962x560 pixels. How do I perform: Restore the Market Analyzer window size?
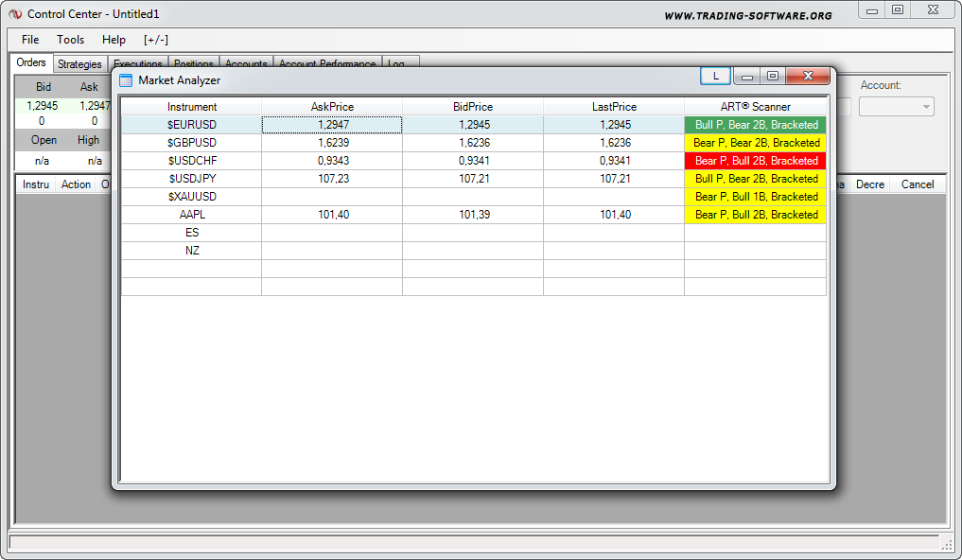coord(773,77)
